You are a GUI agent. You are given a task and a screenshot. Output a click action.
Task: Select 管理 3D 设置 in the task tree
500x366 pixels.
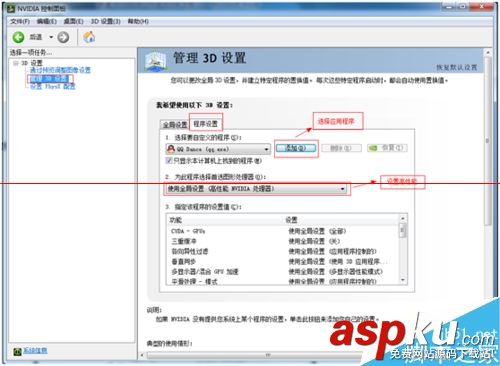[x=49, y=79]
